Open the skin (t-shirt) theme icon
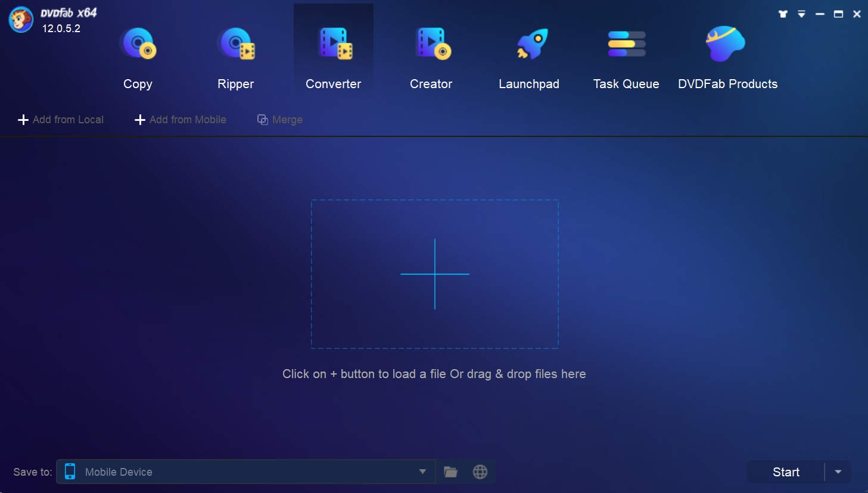Viewport: 868px width, 493px height. (x=783, y=14)
